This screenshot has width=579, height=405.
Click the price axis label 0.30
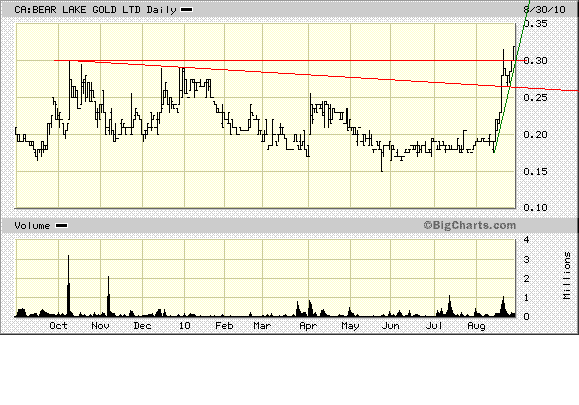click(x=535, y=61)
